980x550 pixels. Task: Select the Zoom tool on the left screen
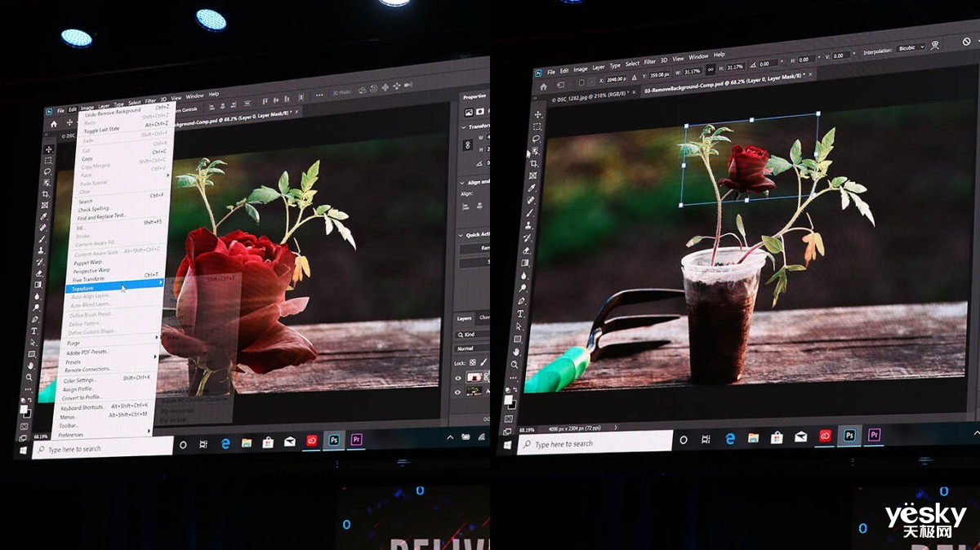pos(29,376)
